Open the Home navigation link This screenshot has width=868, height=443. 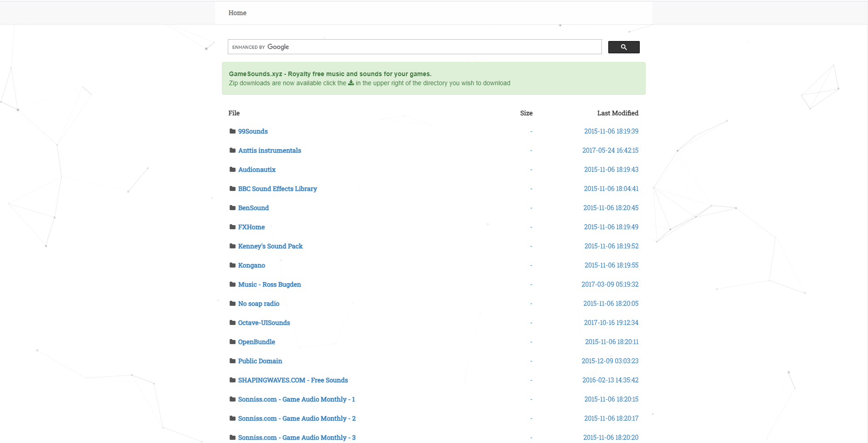click(x=237, y=13)
